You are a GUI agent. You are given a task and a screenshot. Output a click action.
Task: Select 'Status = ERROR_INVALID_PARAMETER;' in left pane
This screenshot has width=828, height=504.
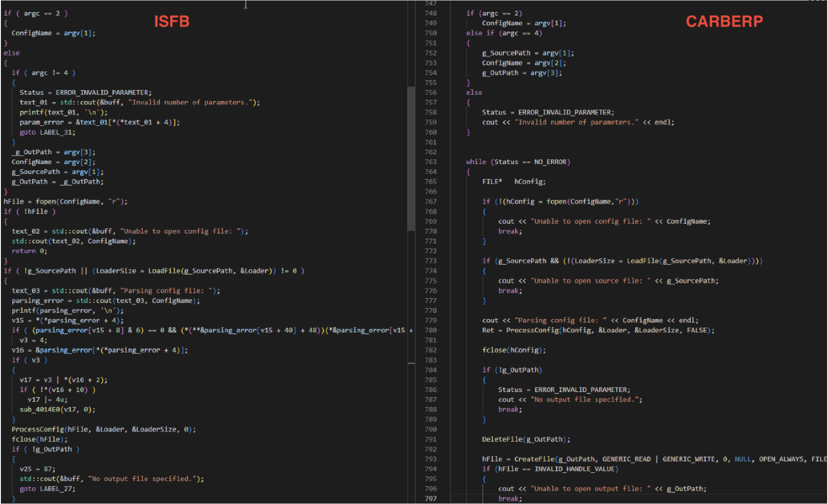point(86,93)
